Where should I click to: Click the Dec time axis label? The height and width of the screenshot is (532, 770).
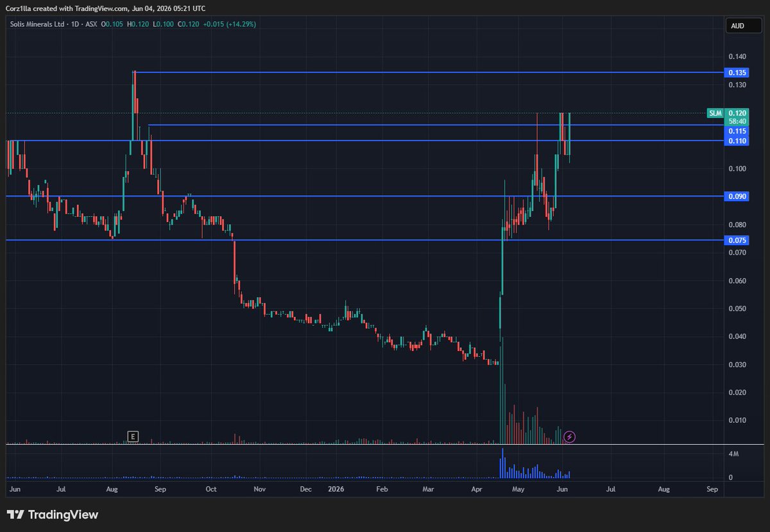[x=305, y=489]
